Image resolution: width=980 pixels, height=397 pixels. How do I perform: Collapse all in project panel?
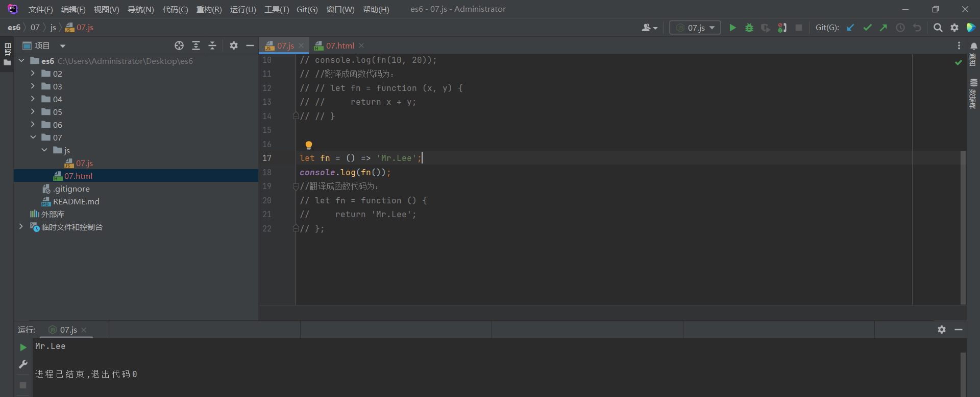(x=212, y=45)
